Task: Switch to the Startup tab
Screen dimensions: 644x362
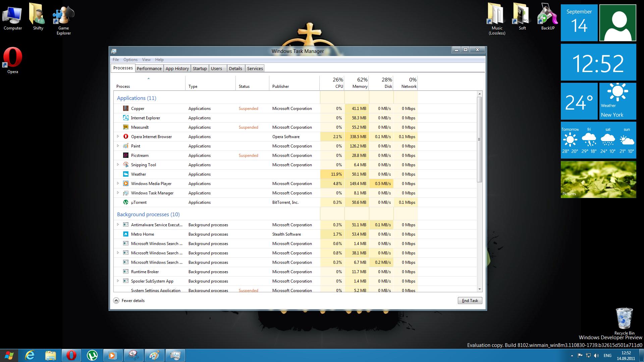Action: coord(200,68)
